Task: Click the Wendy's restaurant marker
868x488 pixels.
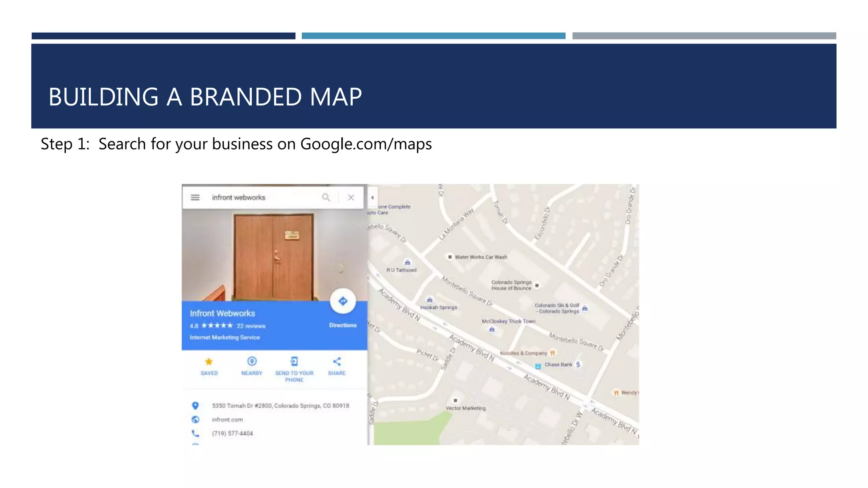Action: (616, 393)
